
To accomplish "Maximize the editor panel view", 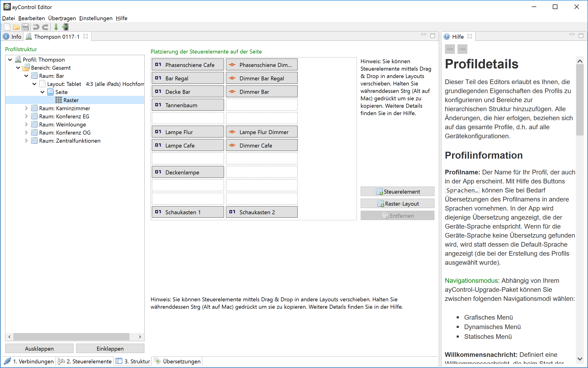I will [433, 35].
